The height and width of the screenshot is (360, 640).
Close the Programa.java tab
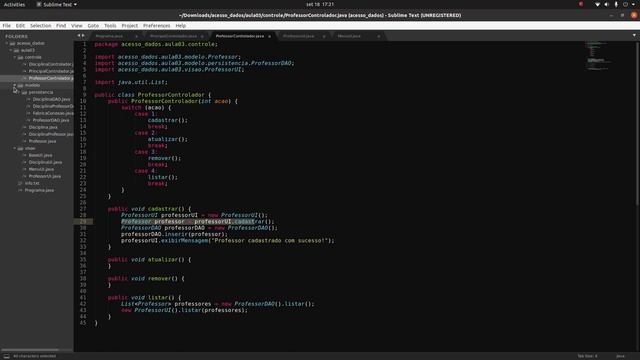(x=136, y=36)
